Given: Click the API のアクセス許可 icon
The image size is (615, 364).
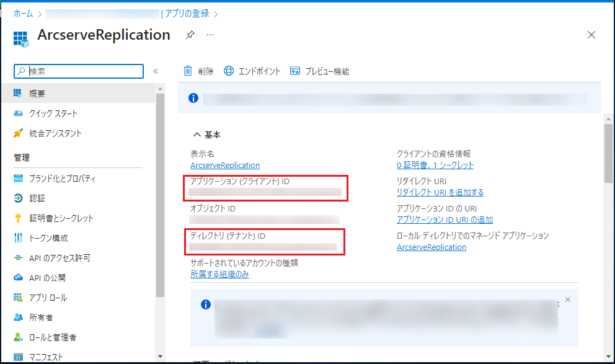Looking at the screenshot, I should (x=18, y=258).
